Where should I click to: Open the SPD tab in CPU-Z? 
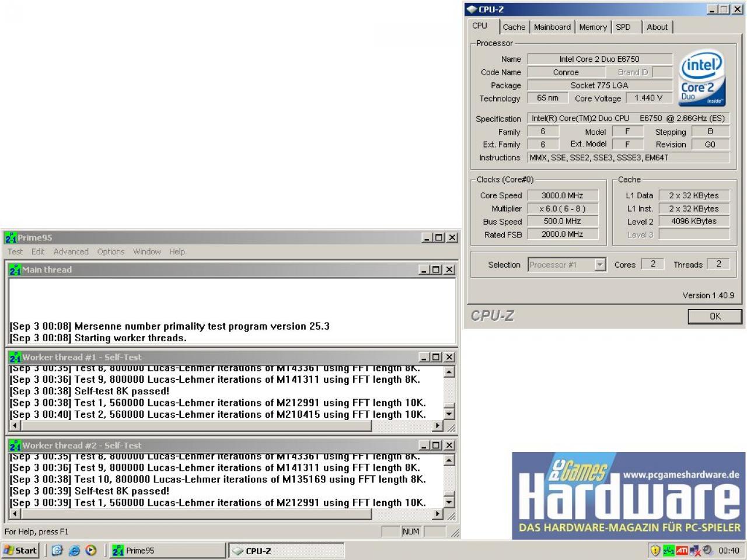pos(623,27)
